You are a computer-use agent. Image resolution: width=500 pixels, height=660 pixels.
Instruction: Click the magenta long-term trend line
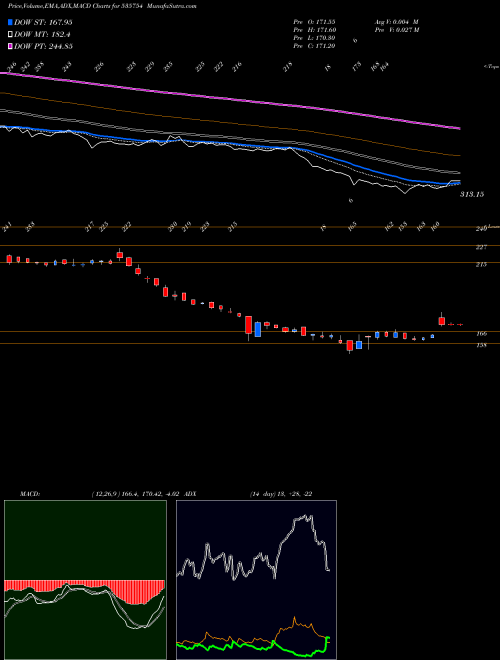click(229, 100)
